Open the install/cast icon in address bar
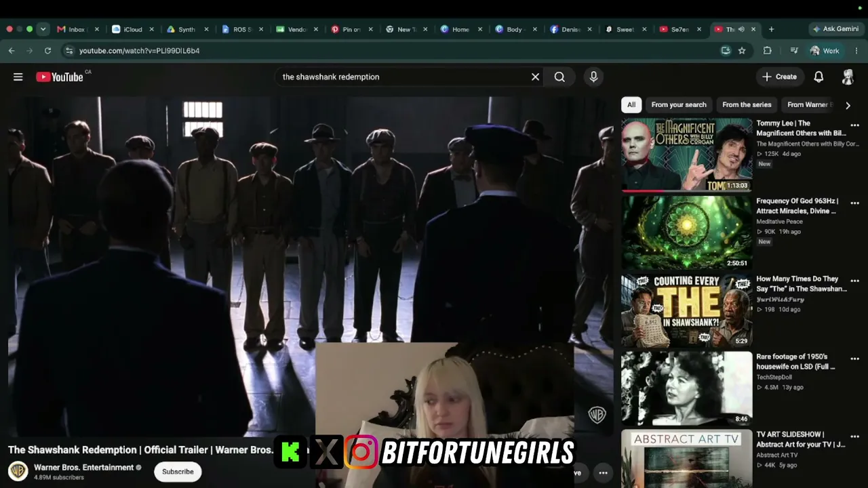This screenshot has width=868, height=488. pyautogui.click(x=726, y=51)
